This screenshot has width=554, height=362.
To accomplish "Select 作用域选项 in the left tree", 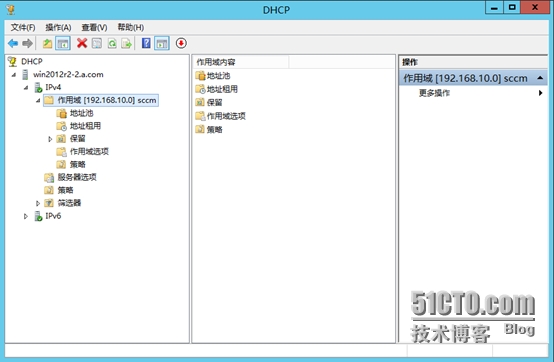I will 89,152.
